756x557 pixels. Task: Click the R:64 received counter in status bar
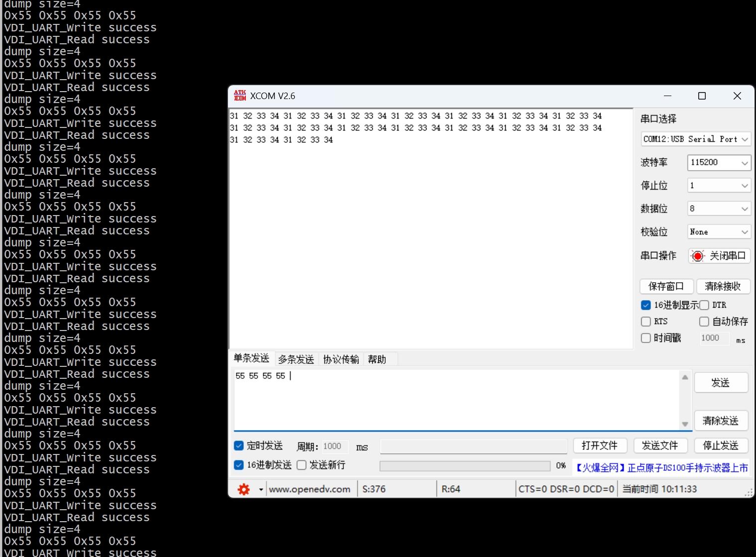tap(451, 489)
